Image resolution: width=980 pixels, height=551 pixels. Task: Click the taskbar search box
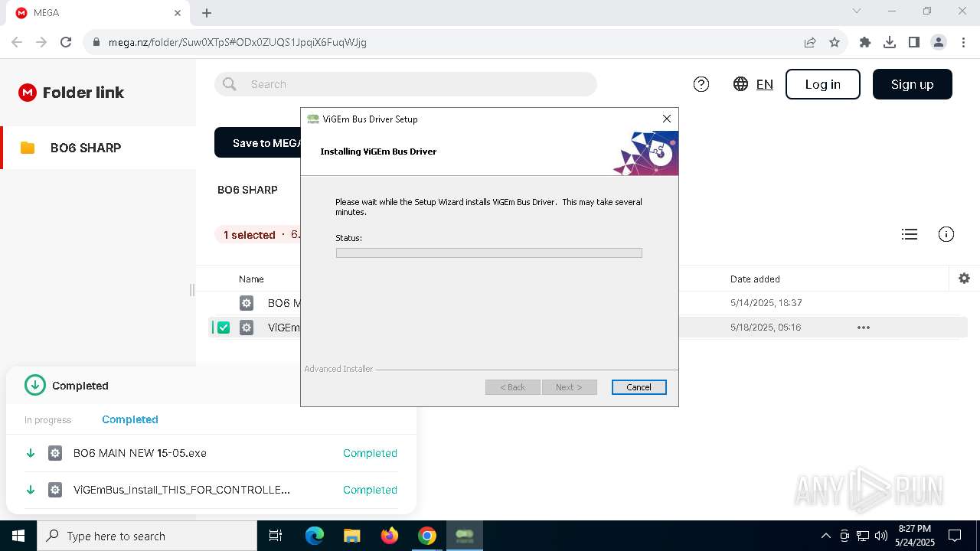pos(147,536)
